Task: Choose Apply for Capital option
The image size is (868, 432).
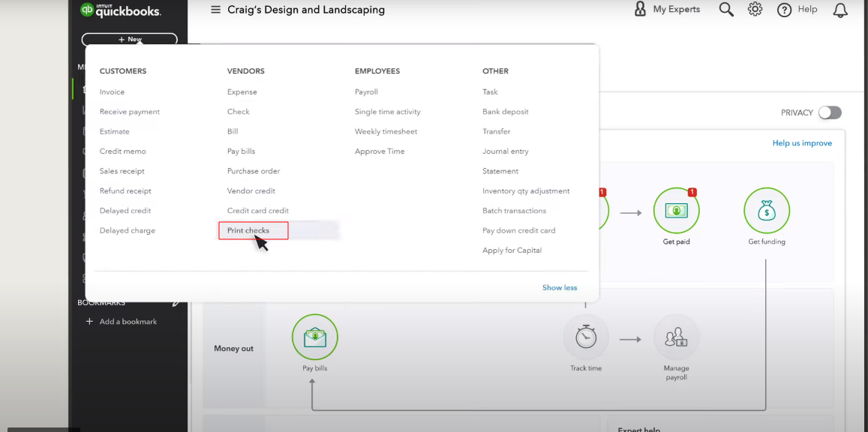Action: click(512, 250)
